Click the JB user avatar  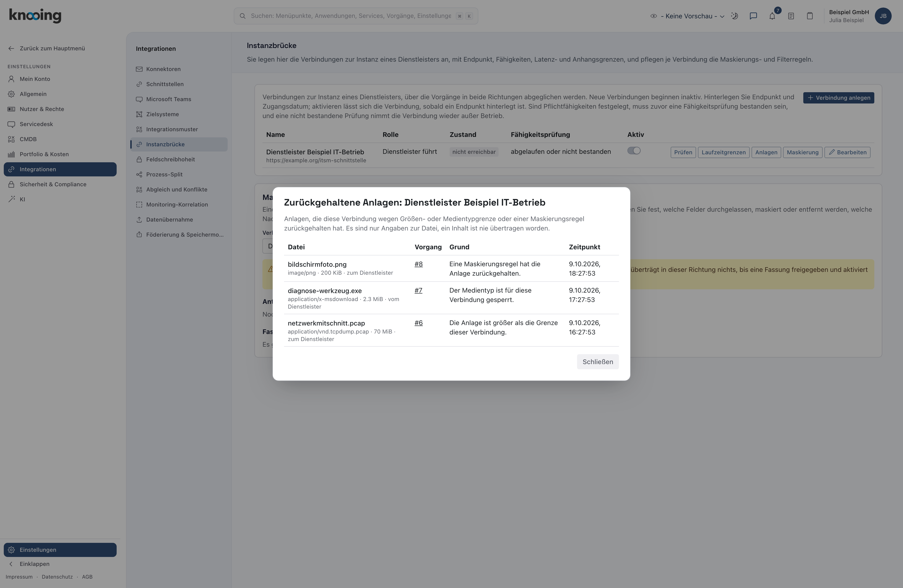point(883,16)
